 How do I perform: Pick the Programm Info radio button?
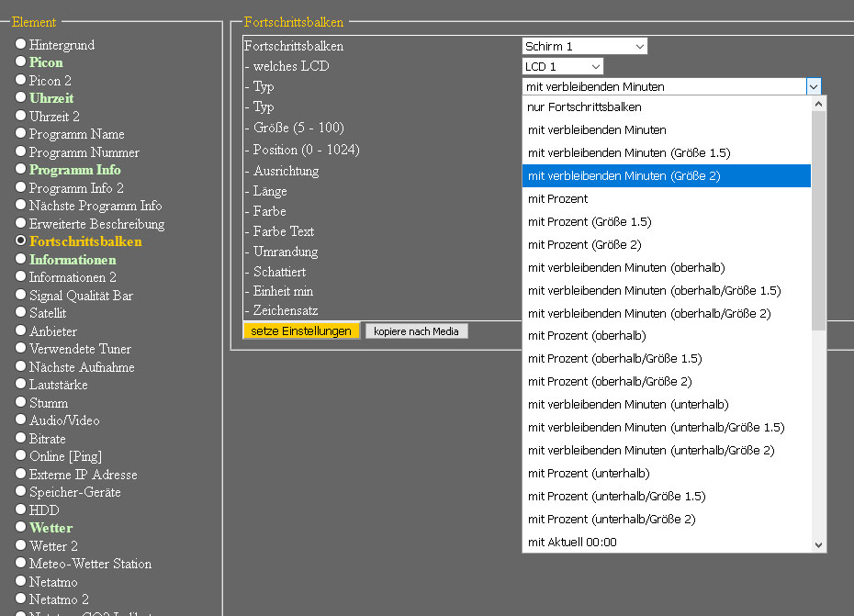21,170
